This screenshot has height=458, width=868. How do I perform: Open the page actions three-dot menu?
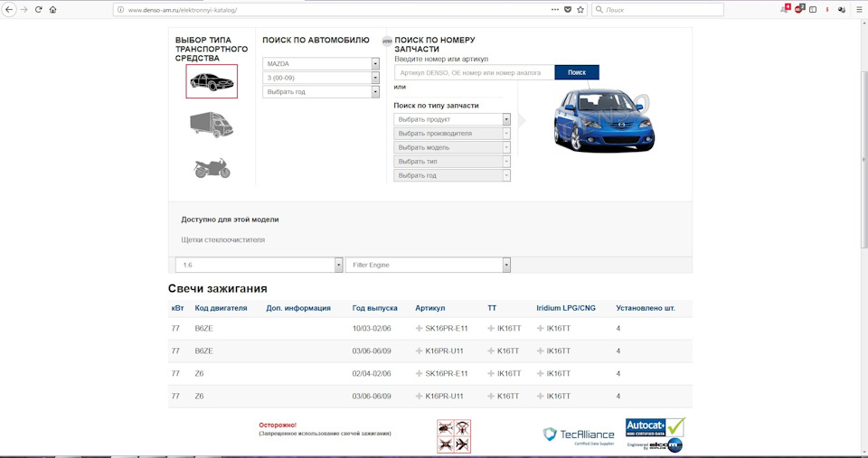[x=555, y=9]
